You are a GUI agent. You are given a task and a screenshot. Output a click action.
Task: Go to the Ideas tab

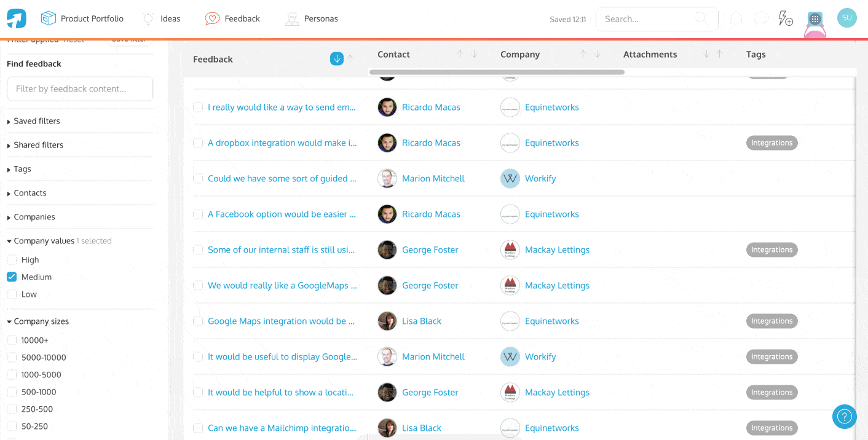pos(162,19)
